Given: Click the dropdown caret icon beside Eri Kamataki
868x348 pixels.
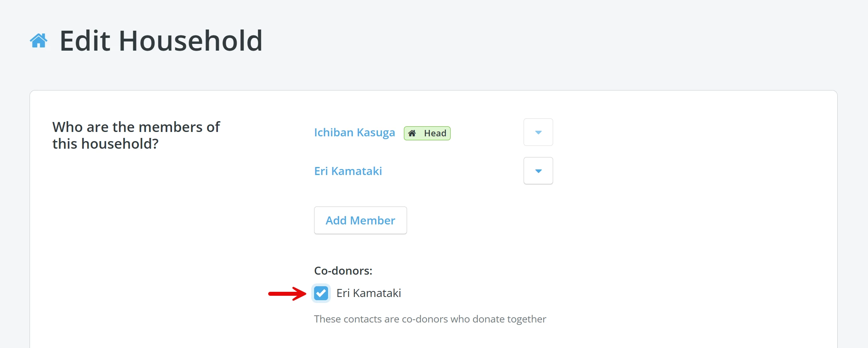Looking at the screenshot, I should (x=538, y=171).
